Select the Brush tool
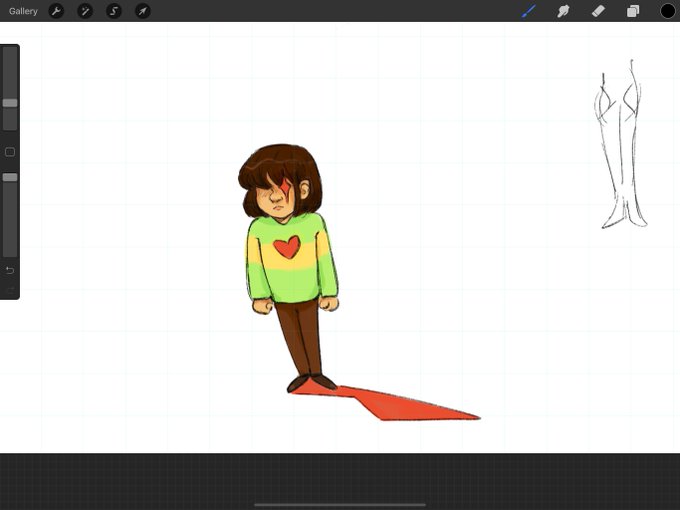Screen dimensions: 680x510 (529, 11)
